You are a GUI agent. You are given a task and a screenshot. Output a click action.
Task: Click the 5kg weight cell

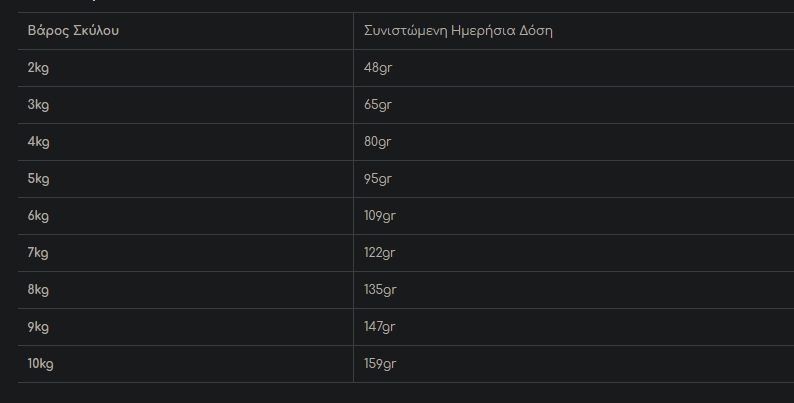point(38,179)
